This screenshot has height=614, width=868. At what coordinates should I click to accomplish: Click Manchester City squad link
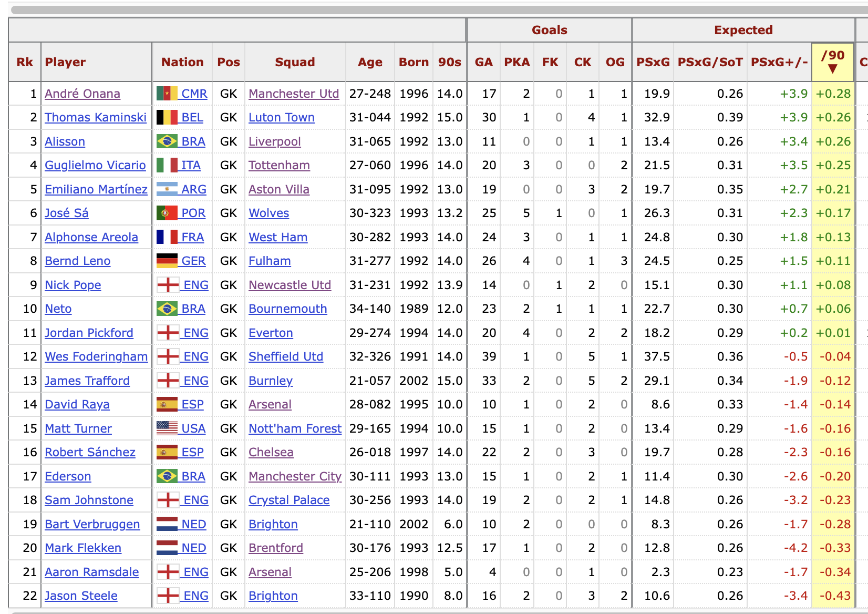(x=295, y=476)
